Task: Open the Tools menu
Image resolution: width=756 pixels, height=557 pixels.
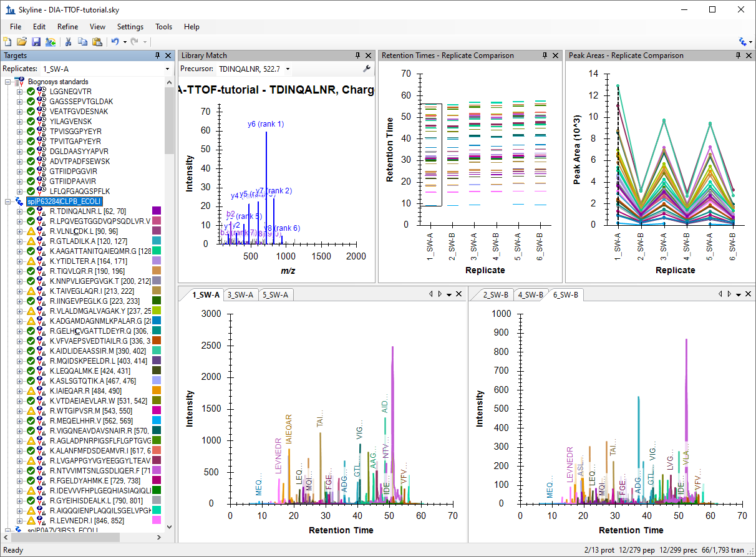Action: pos(164,27)
